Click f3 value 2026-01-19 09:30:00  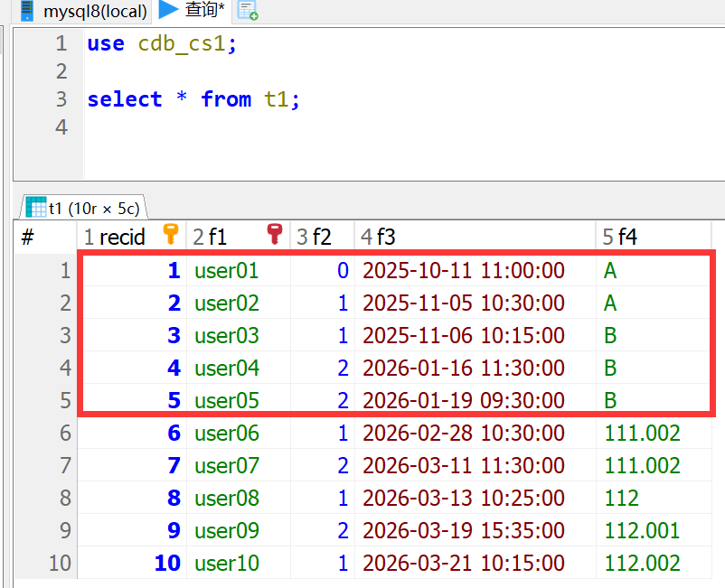tap(464, 400)
